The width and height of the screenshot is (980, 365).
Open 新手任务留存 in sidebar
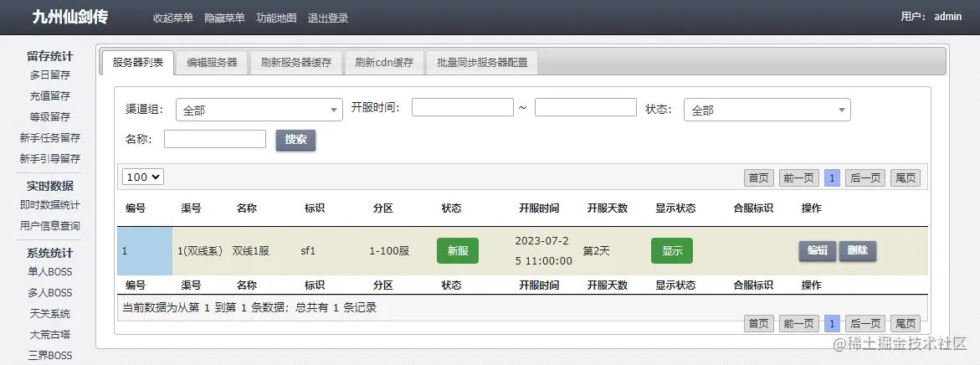click(x=50, y=137)
